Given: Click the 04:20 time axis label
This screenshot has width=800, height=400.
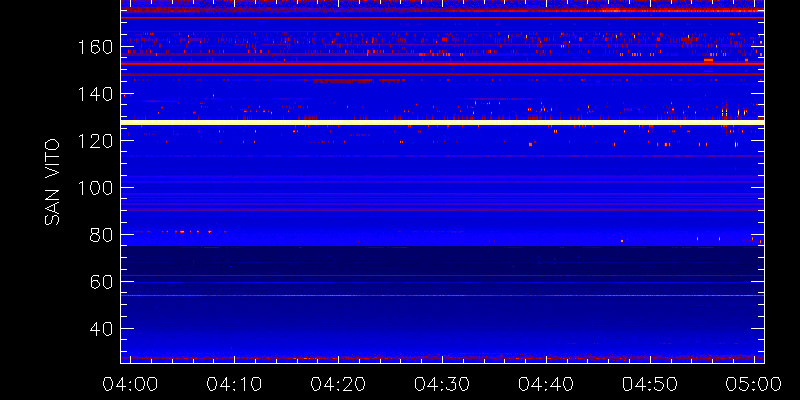Looking at the screenshot, I should [x=338, y=384].
